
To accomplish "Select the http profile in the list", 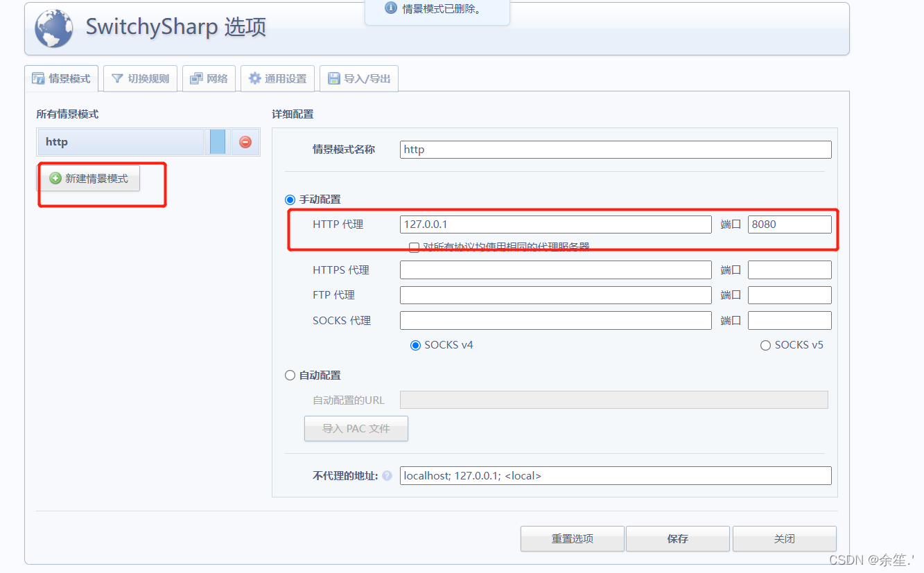I will pos(121,142).
